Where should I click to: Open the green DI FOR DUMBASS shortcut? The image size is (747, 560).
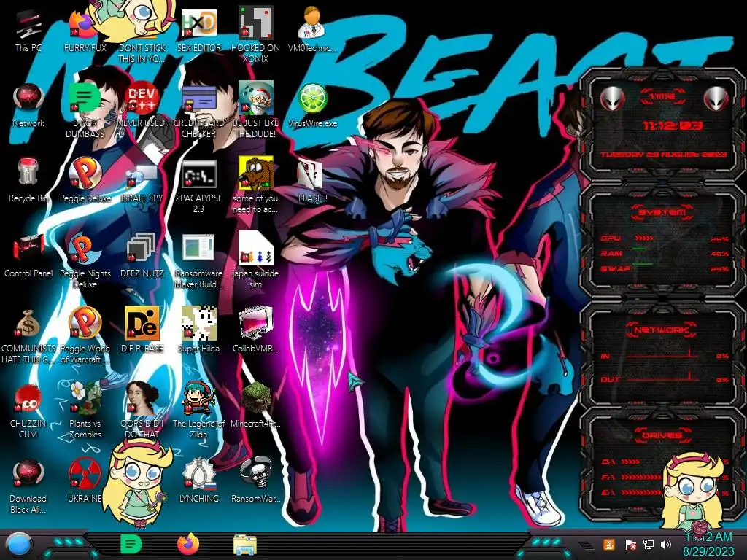coord(85,98)
